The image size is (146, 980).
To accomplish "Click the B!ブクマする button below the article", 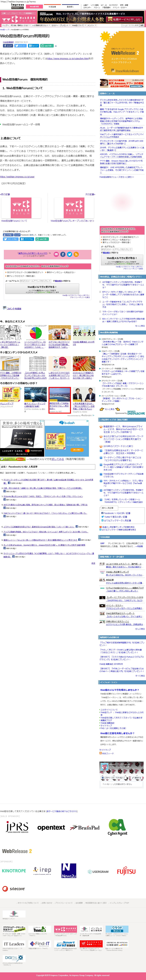I will [26, 239].
